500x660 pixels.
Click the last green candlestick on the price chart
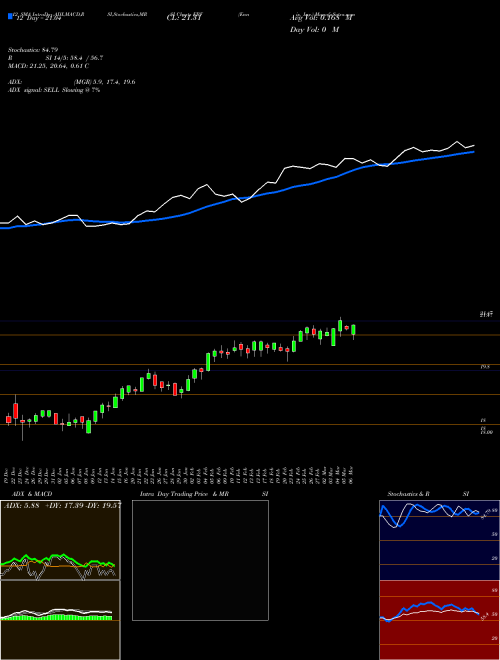point(354,330)
